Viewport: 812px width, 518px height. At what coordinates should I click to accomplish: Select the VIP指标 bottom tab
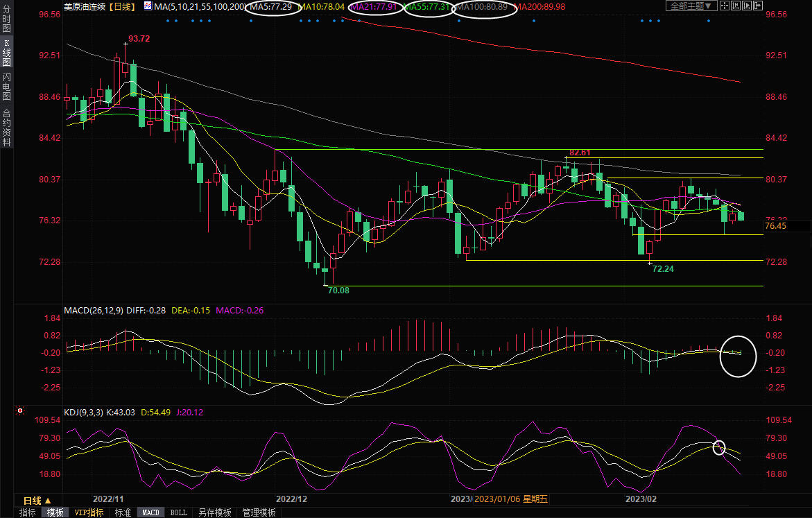[89, 512]
